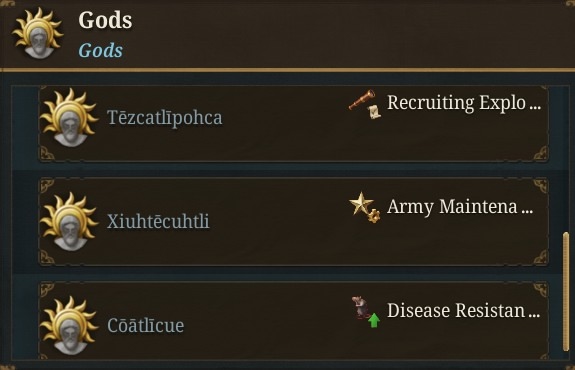
Task: Click Tēzcatlīpohca's sun portrait icon
Action: point(69,117)
